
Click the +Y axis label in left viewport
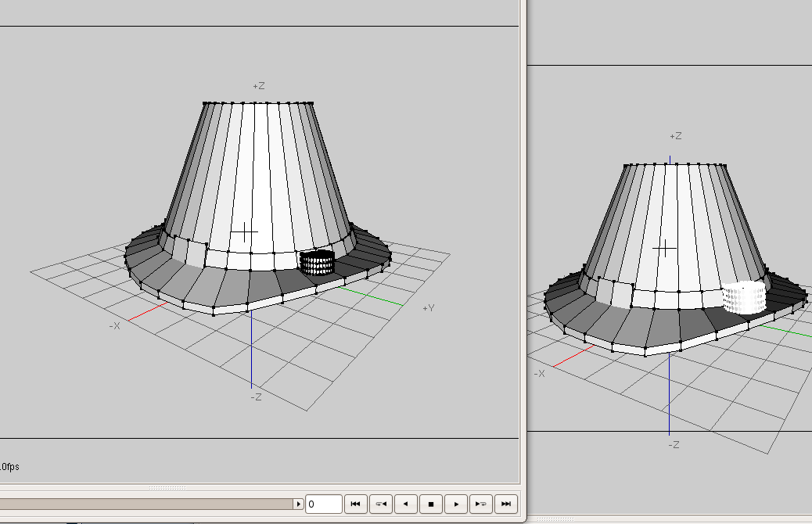428,308
